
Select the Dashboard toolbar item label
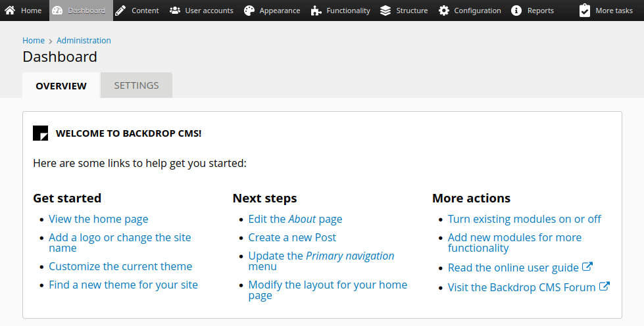(x=86, y=11)
